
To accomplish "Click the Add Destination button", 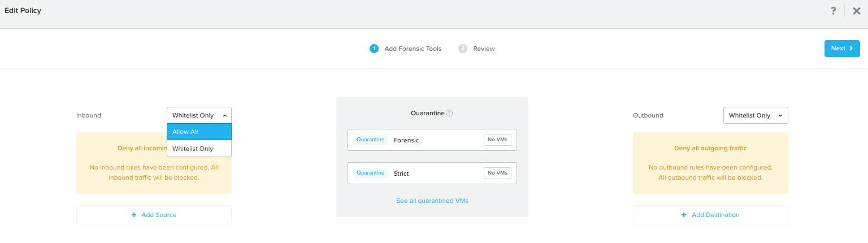I will [710, 215].
